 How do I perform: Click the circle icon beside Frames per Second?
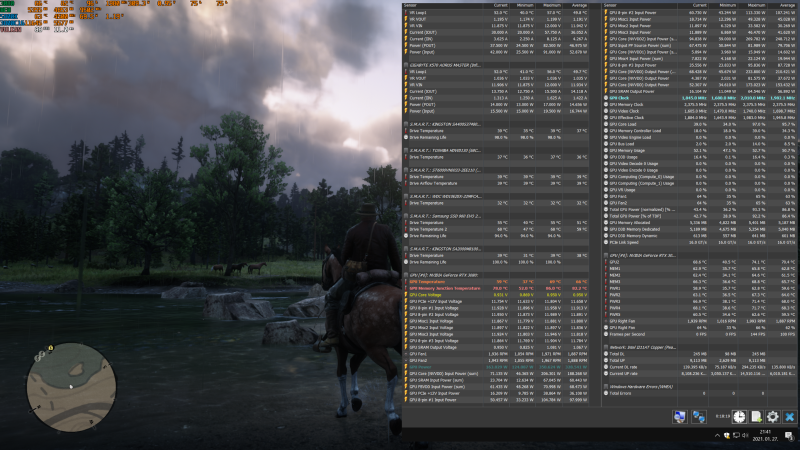[x=606, y=334]
